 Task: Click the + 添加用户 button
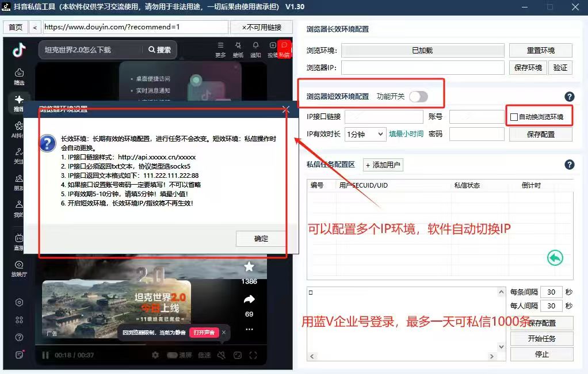383,165
